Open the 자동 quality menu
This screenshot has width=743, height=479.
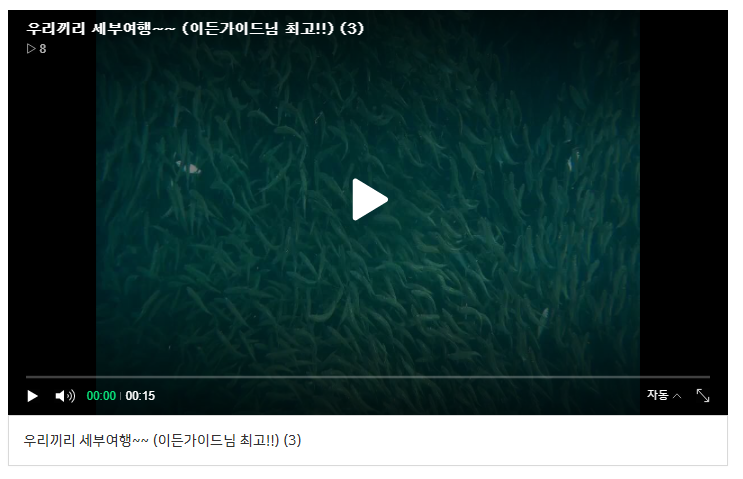pyautogui.click(x=658, y=395)
